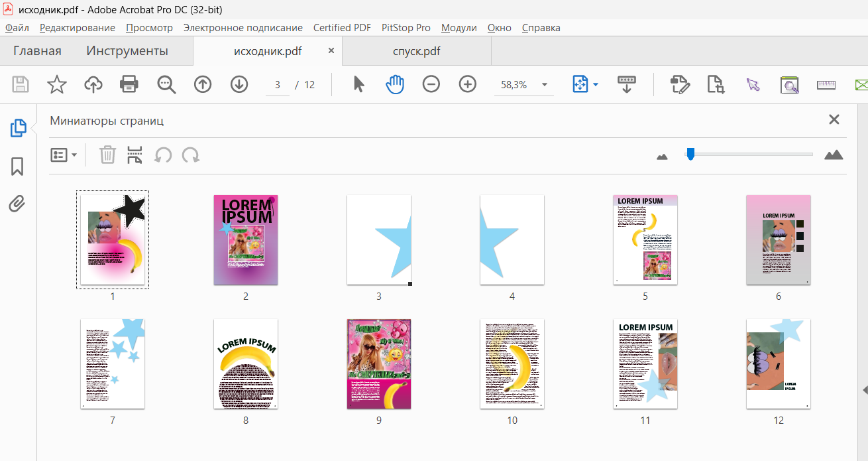
Task: Open the Электронное подписание menu
Action: 243,28
